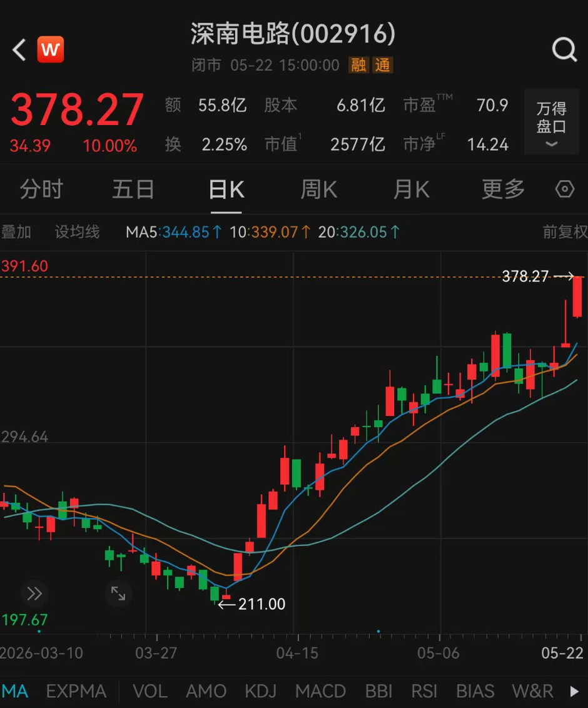Screen dimensions: 588x708
Task: Tap market cap 2577亿
Action: coord(358,144)
